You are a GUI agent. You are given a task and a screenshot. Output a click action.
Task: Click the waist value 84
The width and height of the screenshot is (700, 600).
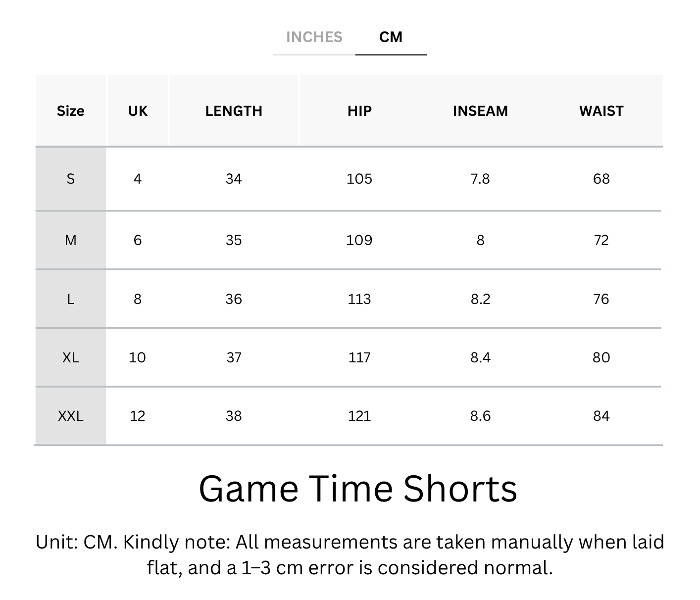point(601,416)
